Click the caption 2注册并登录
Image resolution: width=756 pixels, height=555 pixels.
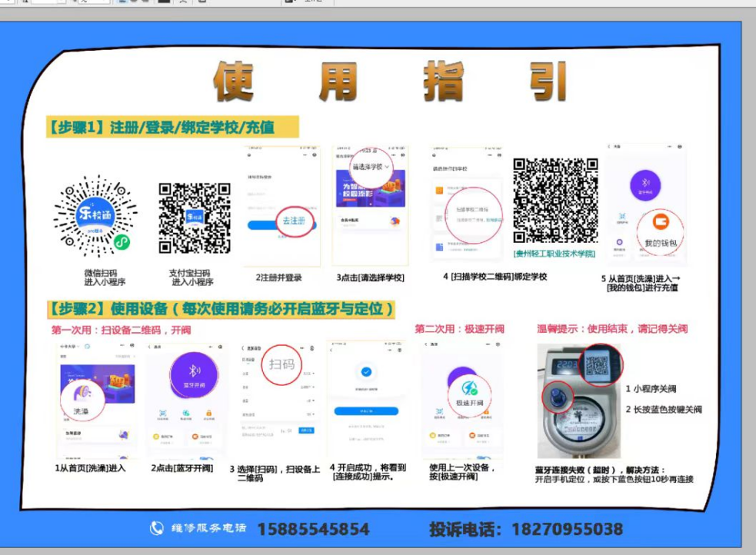(x=278, y=277)
